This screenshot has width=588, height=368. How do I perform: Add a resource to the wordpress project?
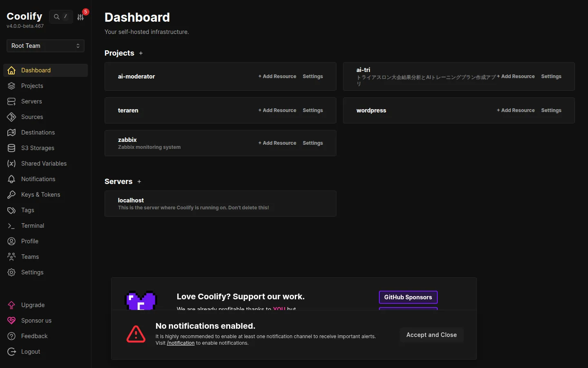[x=515, y=110]
